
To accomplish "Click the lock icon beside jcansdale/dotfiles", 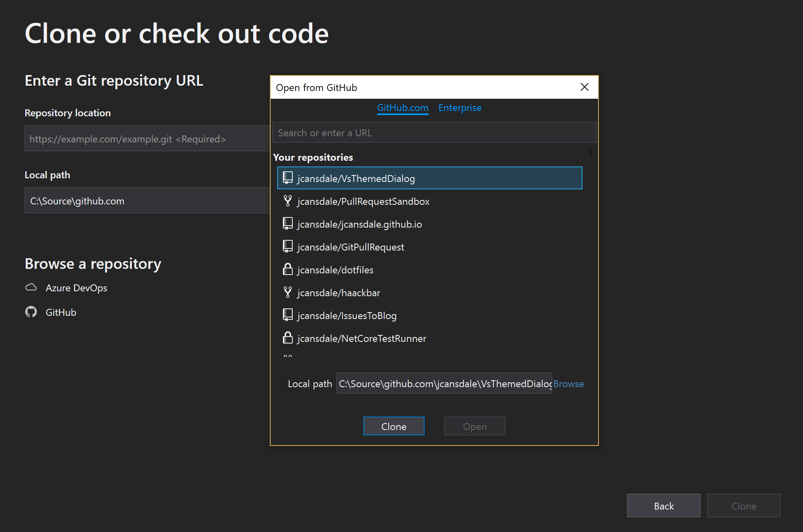I will [288, 269].
